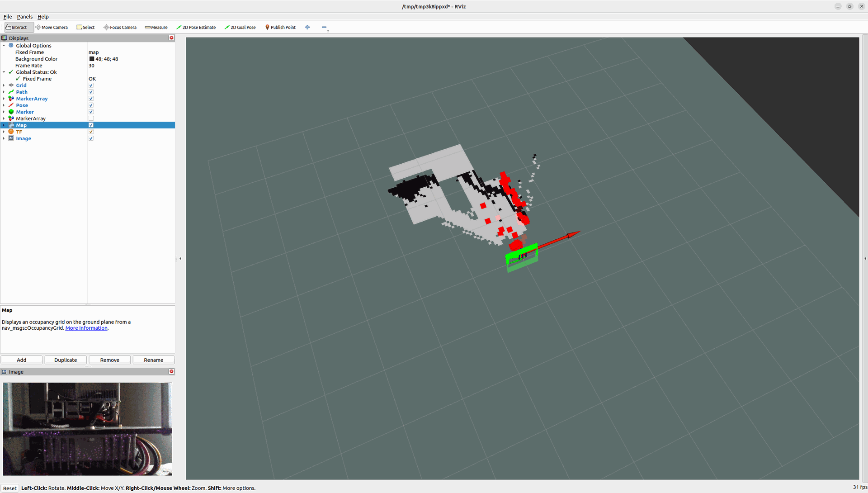
Task: Expand the Grid display properties
Action: point(4,85)
